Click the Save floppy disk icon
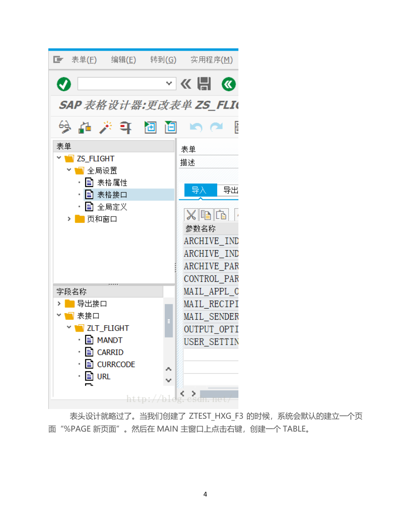Screen dimensions: 411x532 pos(204,84)
